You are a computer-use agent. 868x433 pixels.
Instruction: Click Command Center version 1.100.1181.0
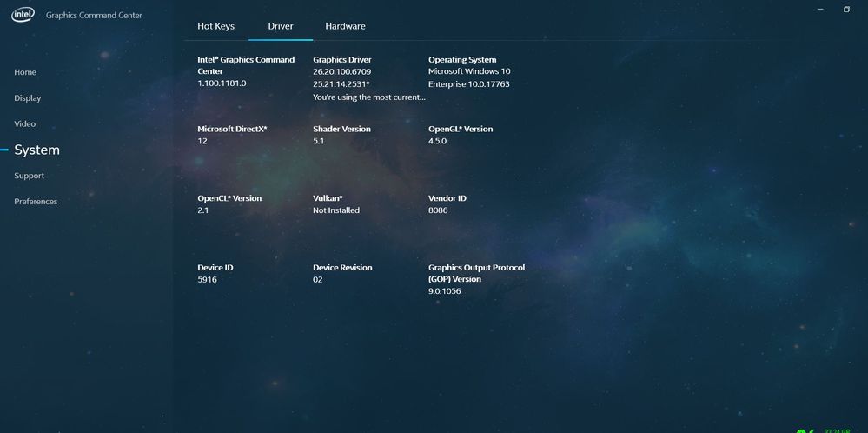tap(222, 83)
